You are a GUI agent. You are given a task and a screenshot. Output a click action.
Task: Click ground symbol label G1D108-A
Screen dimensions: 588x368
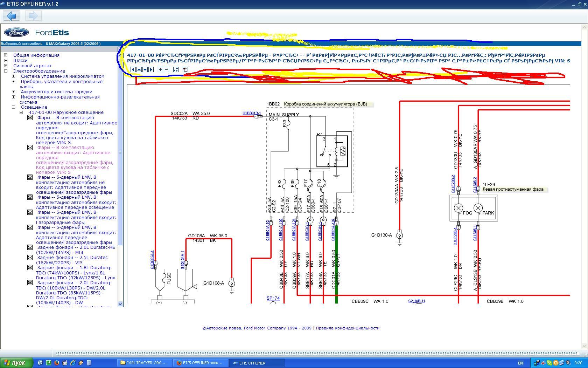213,283
